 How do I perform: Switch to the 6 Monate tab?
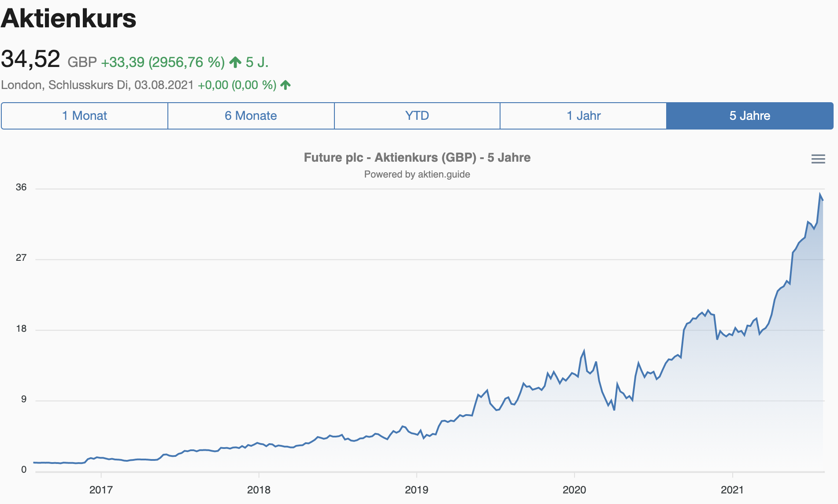(x=251, y=116)
